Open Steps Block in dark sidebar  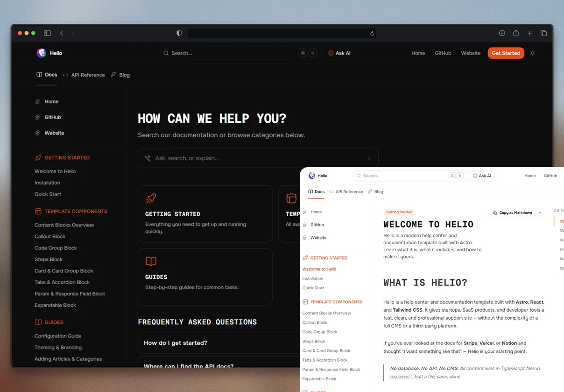click(x=49, y=259)
